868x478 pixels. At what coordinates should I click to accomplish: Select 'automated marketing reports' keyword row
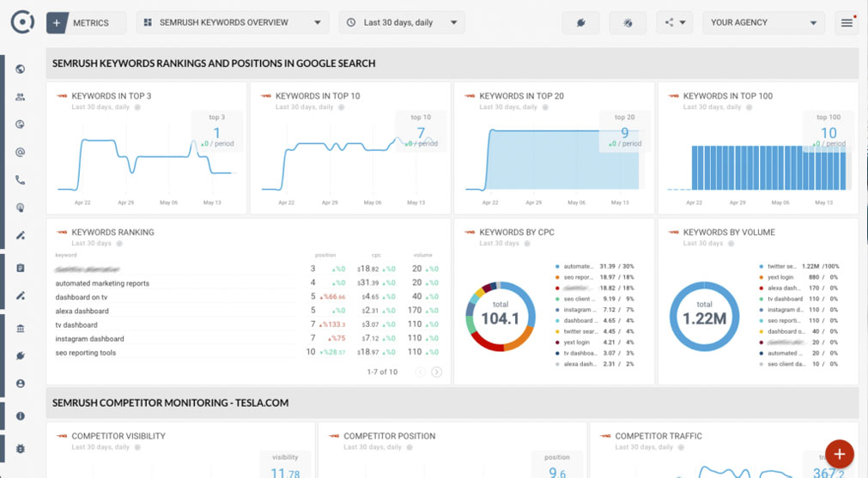click(x=248, y=282)
